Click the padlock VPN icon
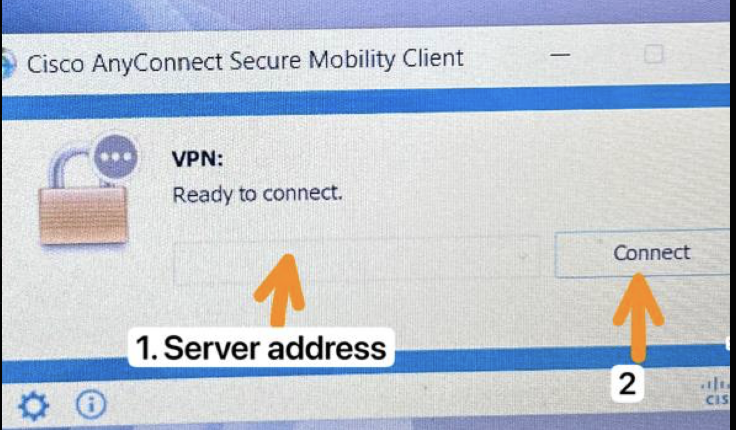 point(84,200)
